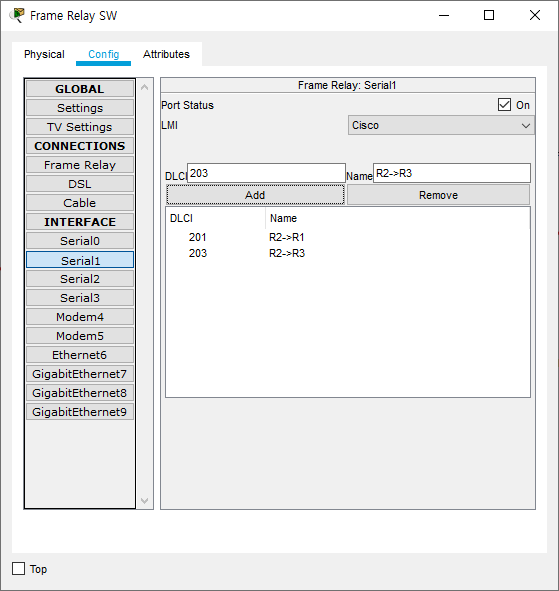Image resolution: width=559 pixels, height=591 pixels.
Task: Click the Add button
Action: click(255, 195)
